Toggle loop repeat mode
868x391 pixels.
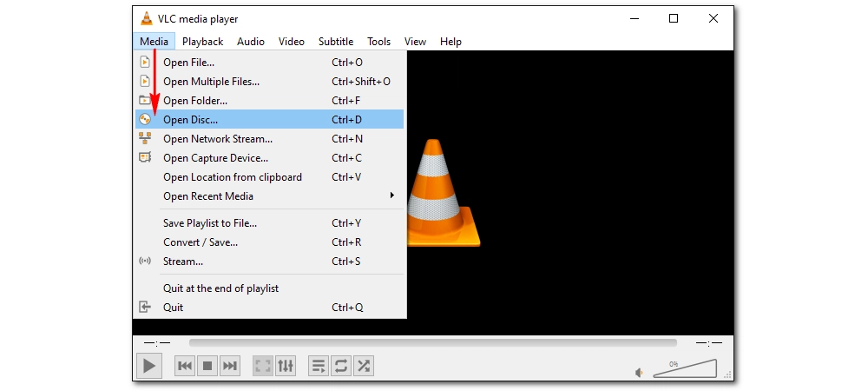click(341, 366)
